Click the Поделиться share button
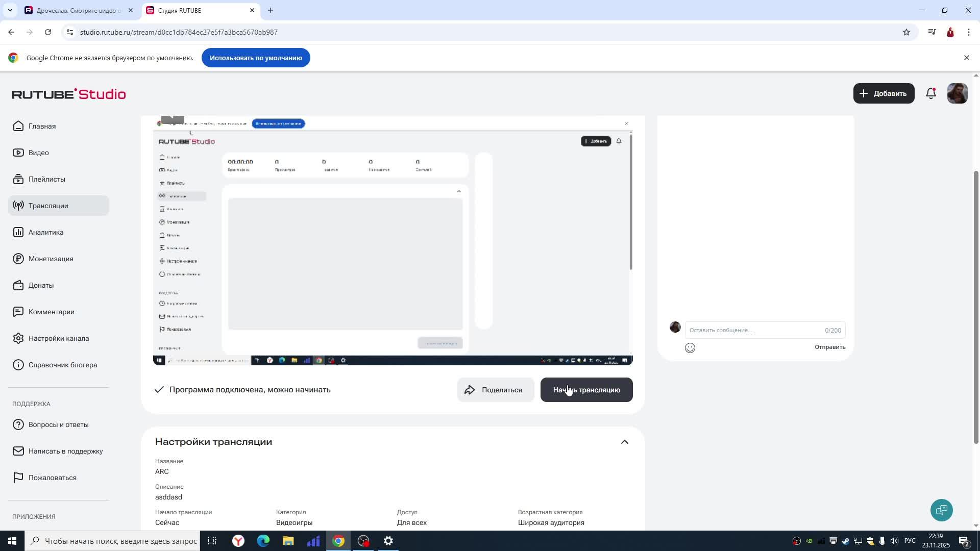This screenshot has height=551, width=980. click(x=495, y=390)
